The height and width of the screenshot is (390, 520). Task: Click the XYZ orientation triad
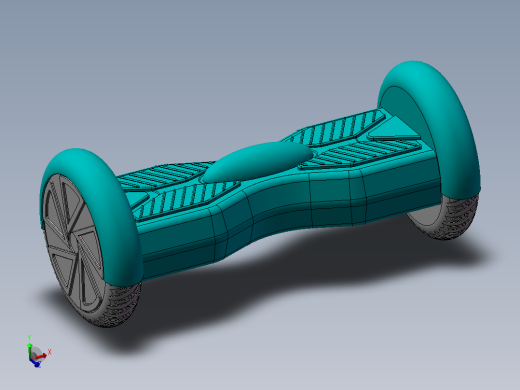[x=38, y=352]
